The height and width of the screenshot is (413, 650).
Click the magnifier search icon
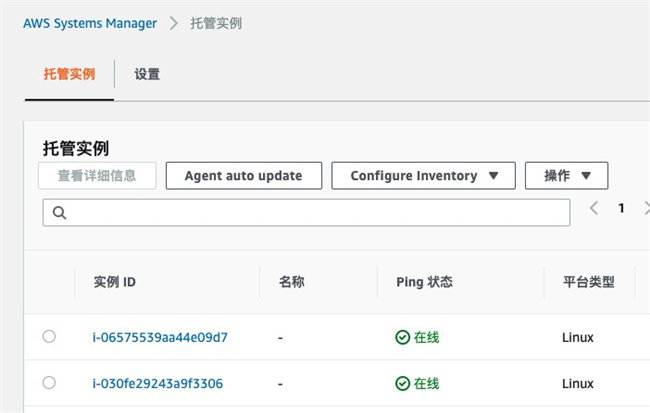pyautogui.click(x=59, y=213)
